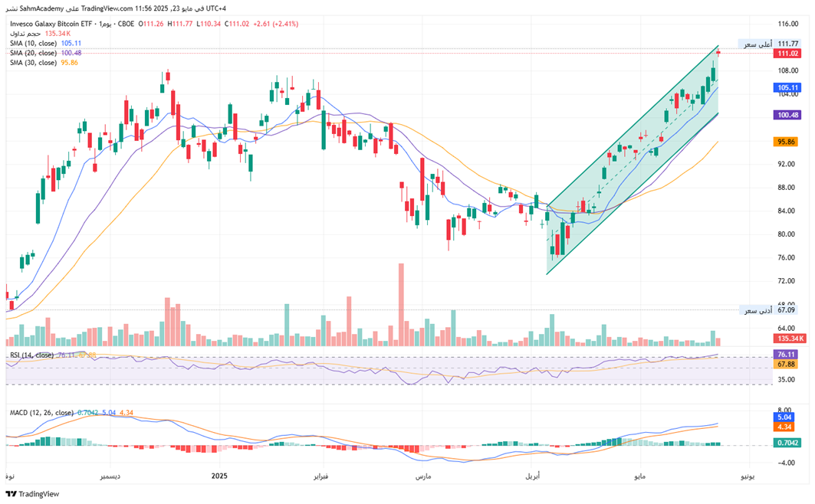This screenshot has width=815, height=504.
Task: Click the purple "100.48" tag on the price axis
Action: point(788,115)
